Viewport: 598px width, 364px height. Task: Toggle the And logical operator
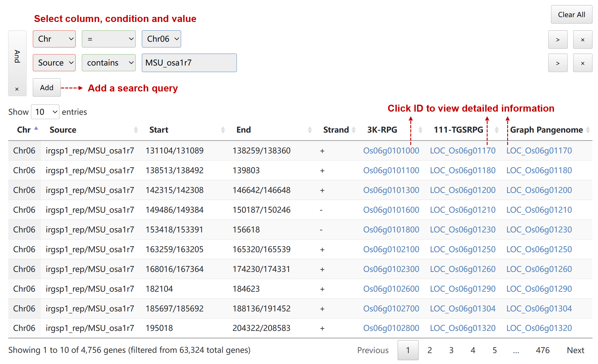point(17,56)
